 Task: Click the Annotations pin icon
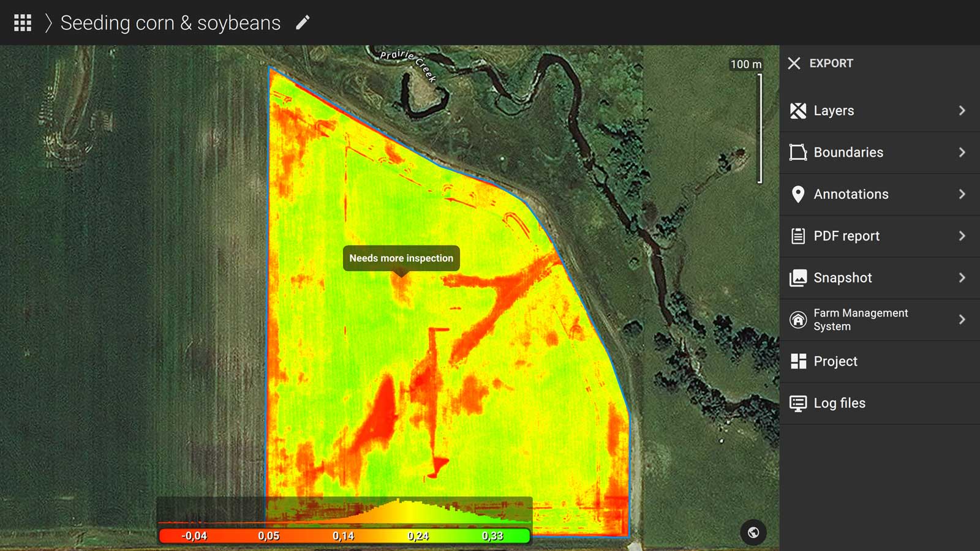pyautogui.click(x=798, y=194)
